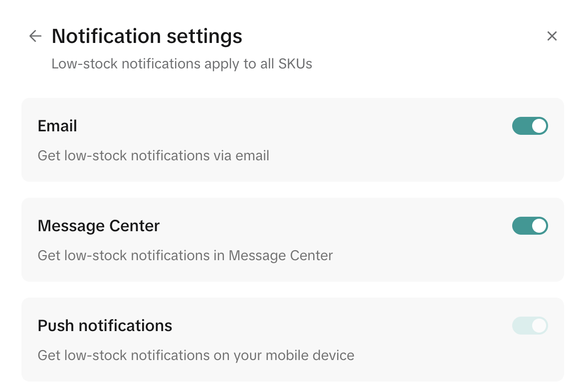Image resolution: width=588 pixels, height=391 pixels.
Task: Disable the Email notifications toggle
Action: coord(530,126)
